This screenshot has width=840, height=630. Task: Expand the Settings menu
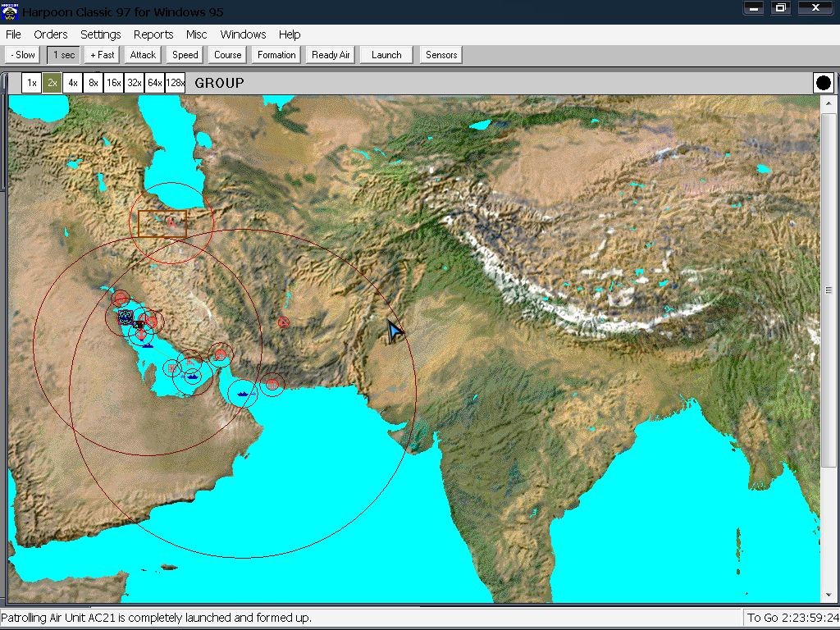tap(101, 34)
